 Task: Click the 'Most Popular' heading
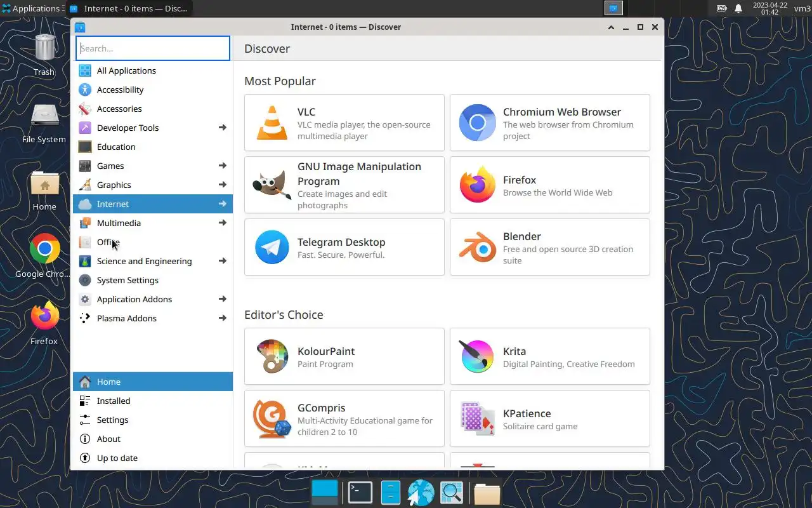280,81
